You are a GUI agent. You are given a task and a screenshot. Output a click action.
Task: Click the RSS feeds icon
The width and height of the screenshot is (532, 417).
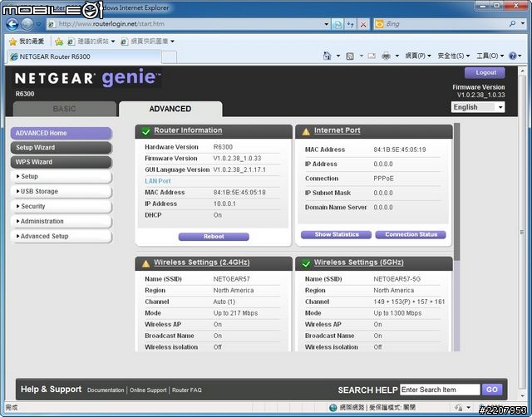[x=350, y=56]
